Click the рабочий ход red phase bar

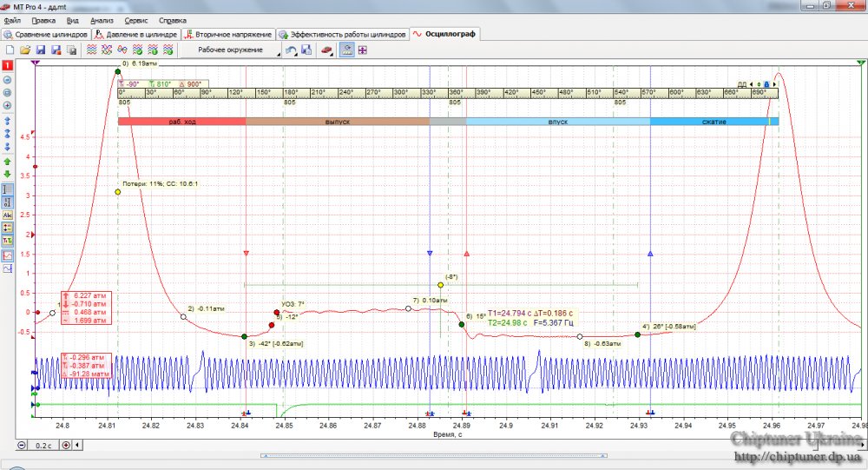(x=182, y=122)
